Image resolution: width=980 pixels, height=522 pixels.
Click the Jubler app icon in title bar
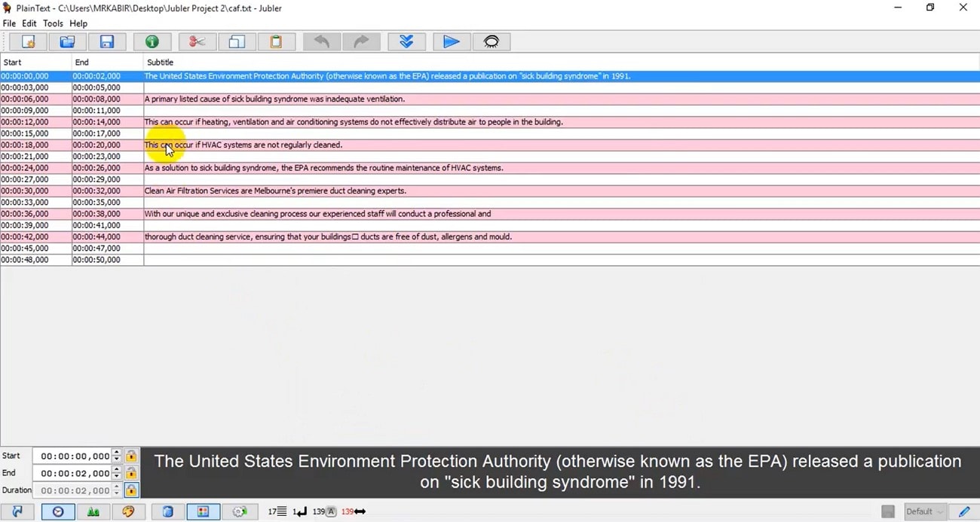[7, 8]
